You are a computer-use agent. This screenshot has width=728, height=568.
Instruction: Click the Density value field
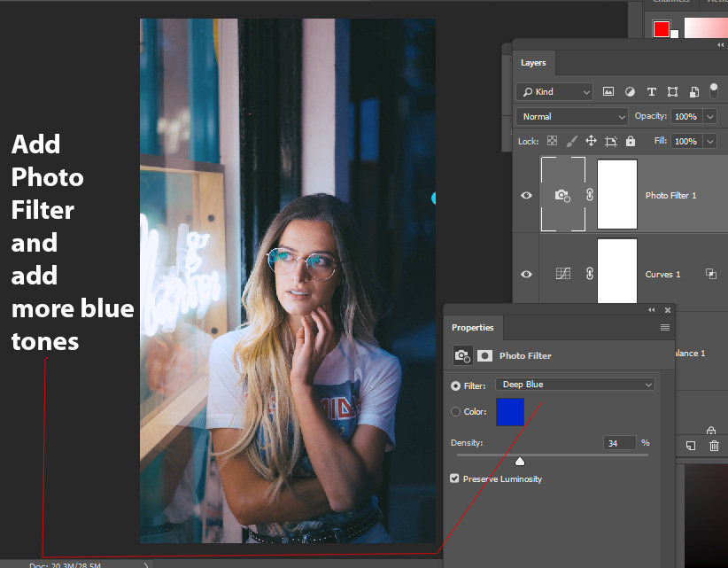[619, 443]
